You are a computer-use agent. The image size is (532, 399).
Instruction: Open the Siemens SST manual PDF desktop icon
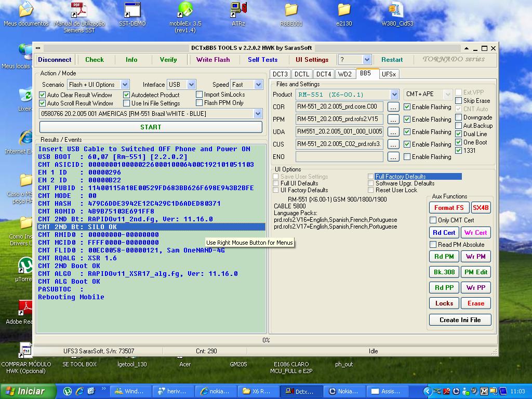(x=79, y=17)
